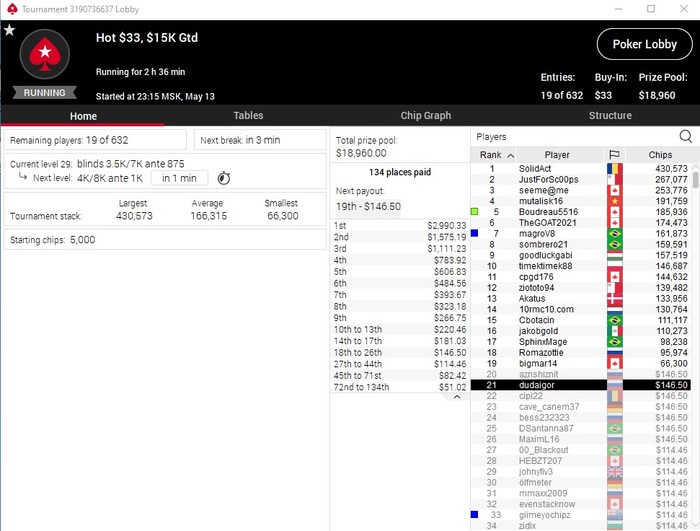Select player 10rmc10.com
700x531 pixels.
click(x=580, y=309)
